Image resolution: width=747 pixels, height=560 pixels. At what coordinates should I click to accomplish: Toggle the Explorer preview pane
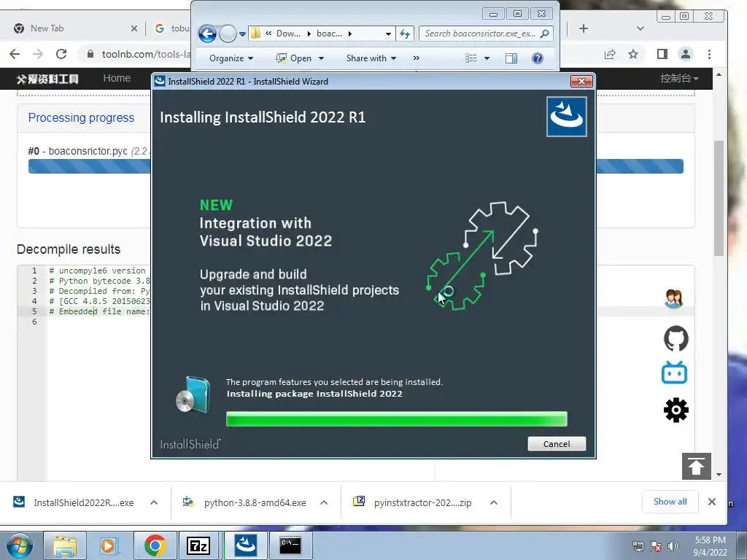click(x=511, y=58)
